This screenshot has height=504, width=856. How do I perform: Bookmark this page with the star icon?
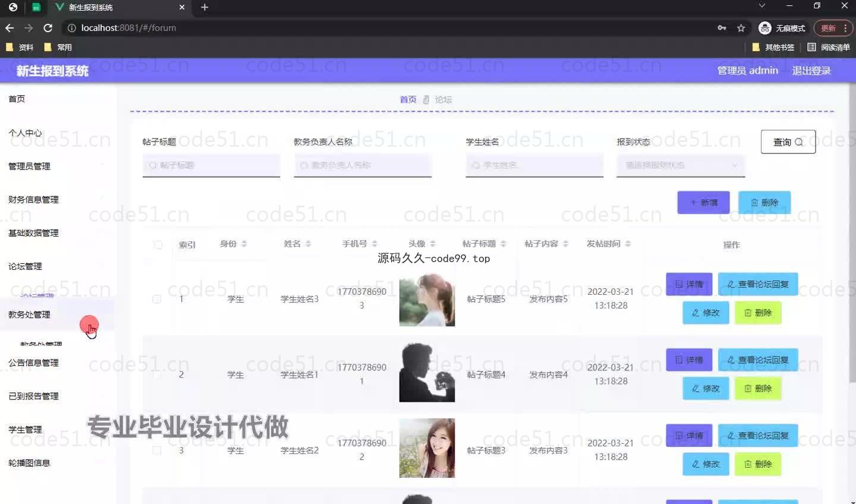(741, 28)
